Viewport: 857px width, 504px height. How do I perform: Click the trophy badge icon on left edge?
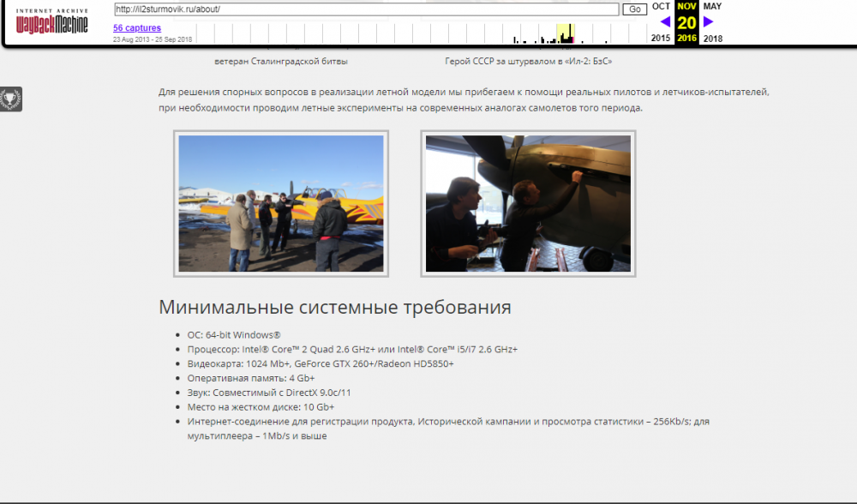pyautogui.click(x=10, y=99)
